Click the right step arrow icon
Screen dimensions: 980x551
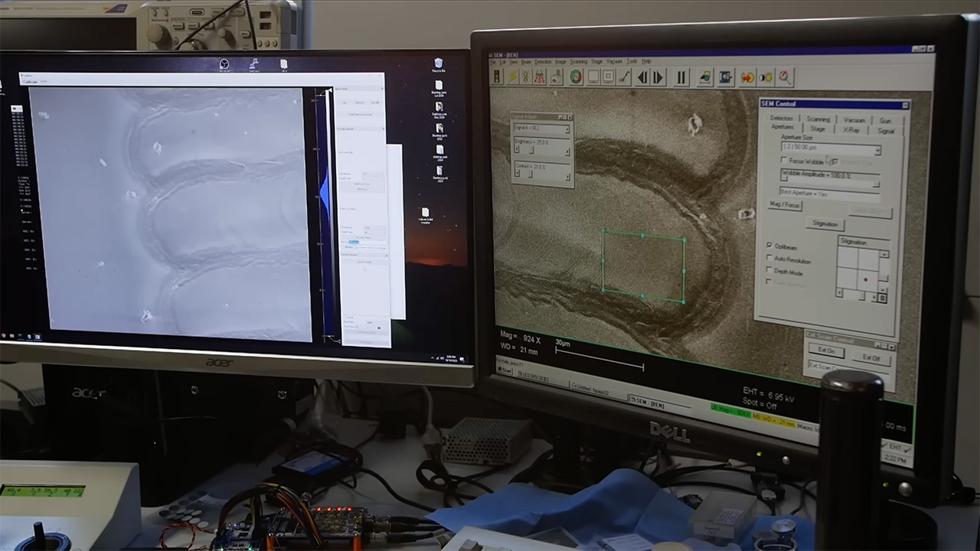(x=657, y=77)
